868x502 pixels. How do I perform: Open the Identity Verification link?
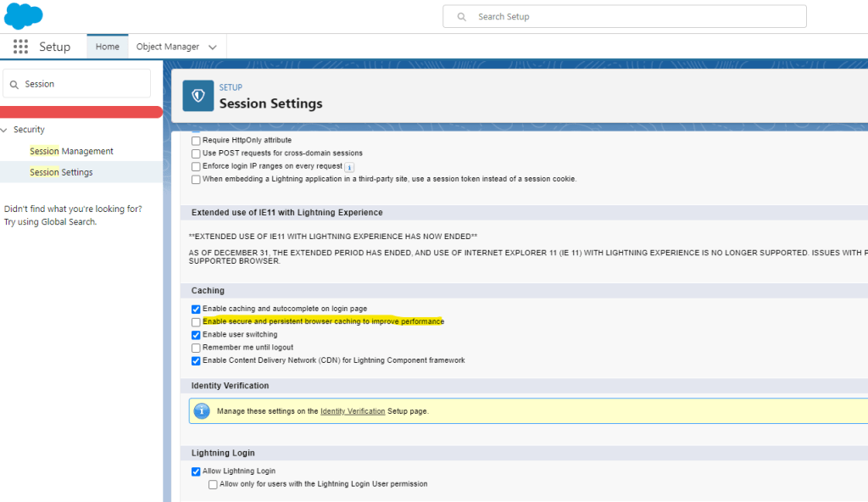point(353,411)
